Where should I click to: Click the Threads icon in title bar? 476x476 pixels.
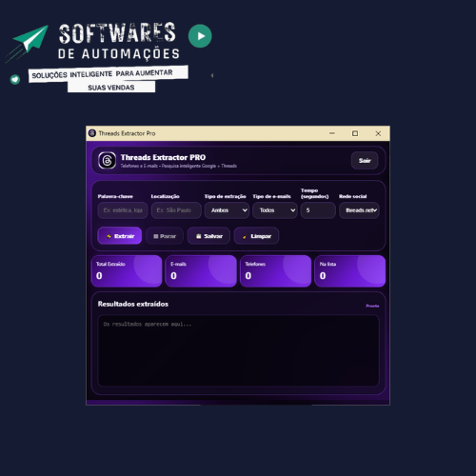click(92, 133)
